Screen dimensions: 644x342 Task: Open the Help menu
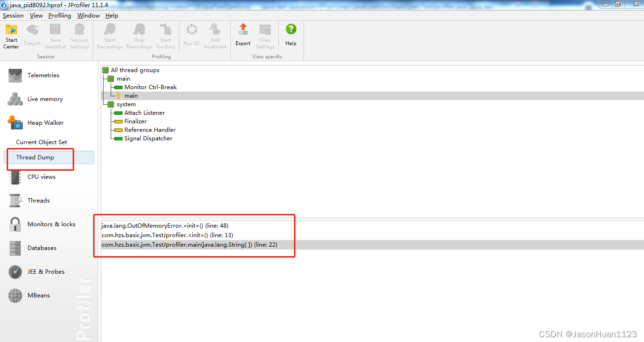(x=112, y=16)
